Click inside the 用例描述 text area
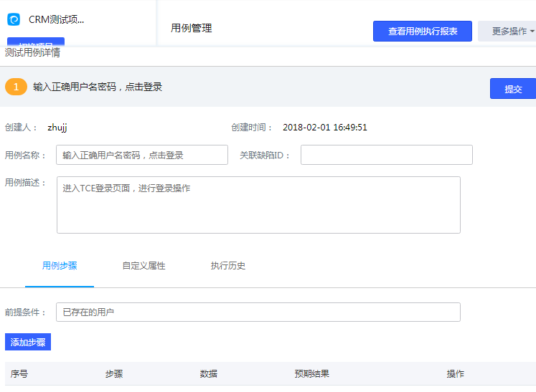Viewport: 536px width, 392px height. [x=258, y=205]
